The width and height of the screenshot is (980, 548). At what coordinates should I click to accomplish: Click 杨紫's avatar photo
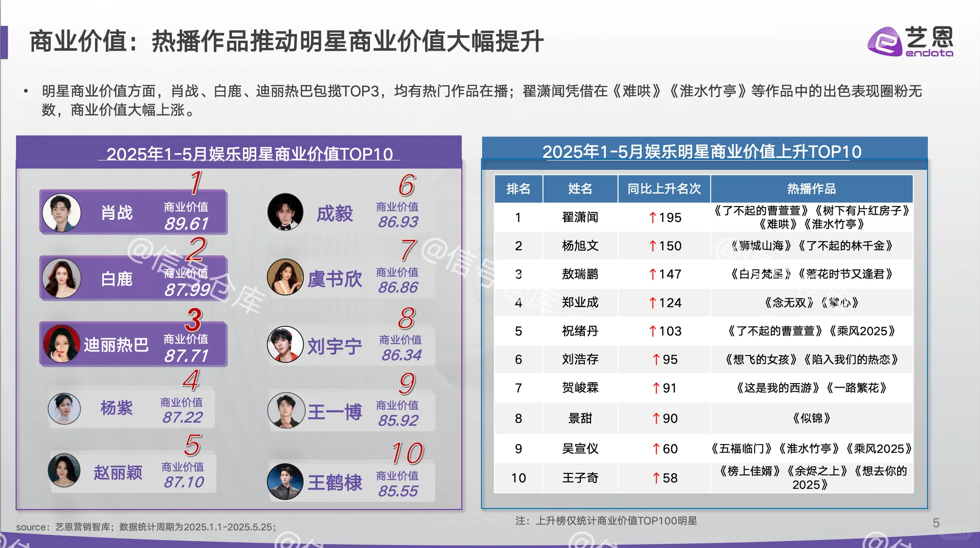[x=64, y=408]
